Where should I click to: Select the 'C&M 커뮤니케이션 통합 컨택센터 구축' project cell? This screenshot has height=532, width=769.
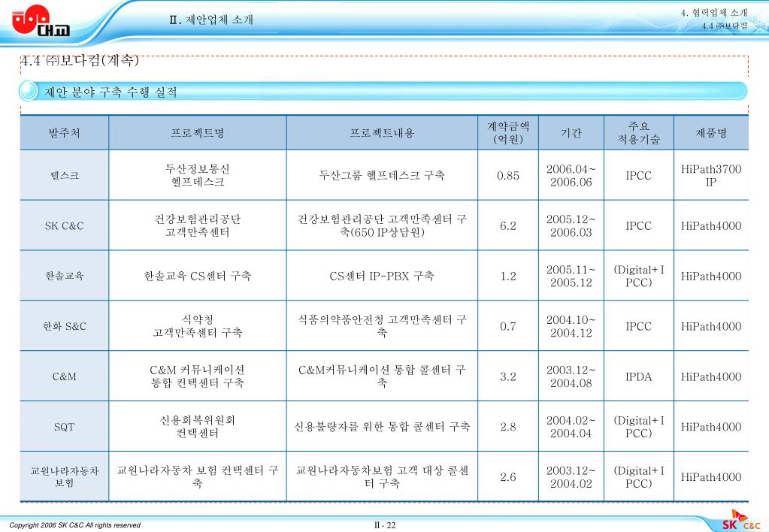pos(198,376)
